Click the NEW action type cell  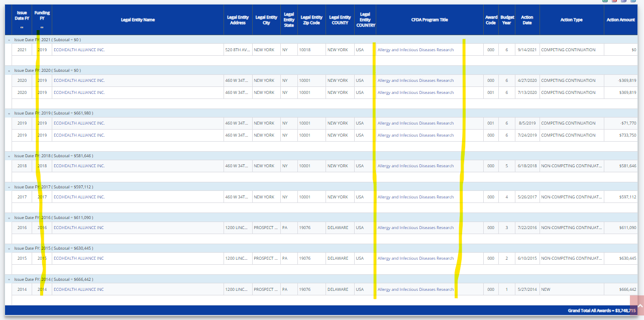[572, 289]
